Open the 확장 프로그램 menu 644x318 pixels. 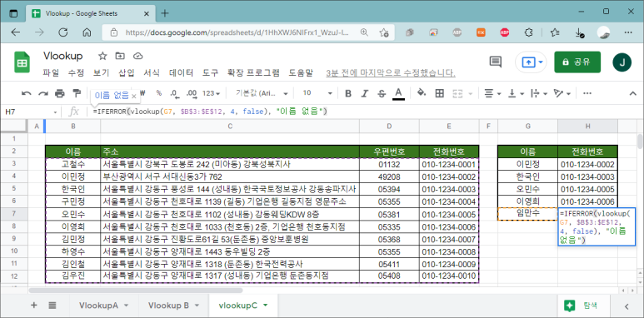point(253,73)
